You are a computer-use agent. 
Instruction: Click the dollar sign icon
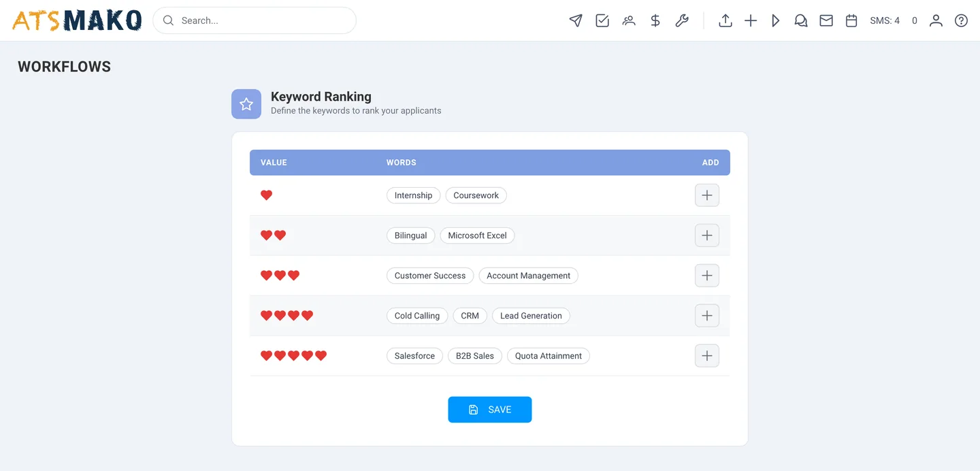(655, 20)
